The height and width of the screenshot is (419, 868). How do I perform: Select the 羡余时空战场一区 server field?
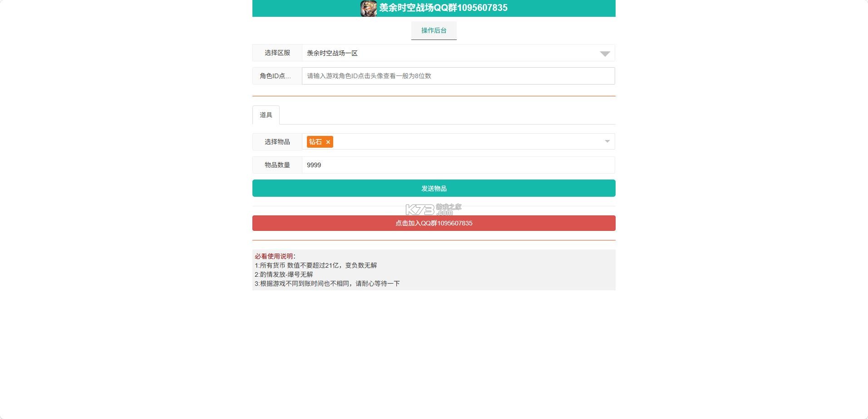pyautogui.click(x=459, y=53)
